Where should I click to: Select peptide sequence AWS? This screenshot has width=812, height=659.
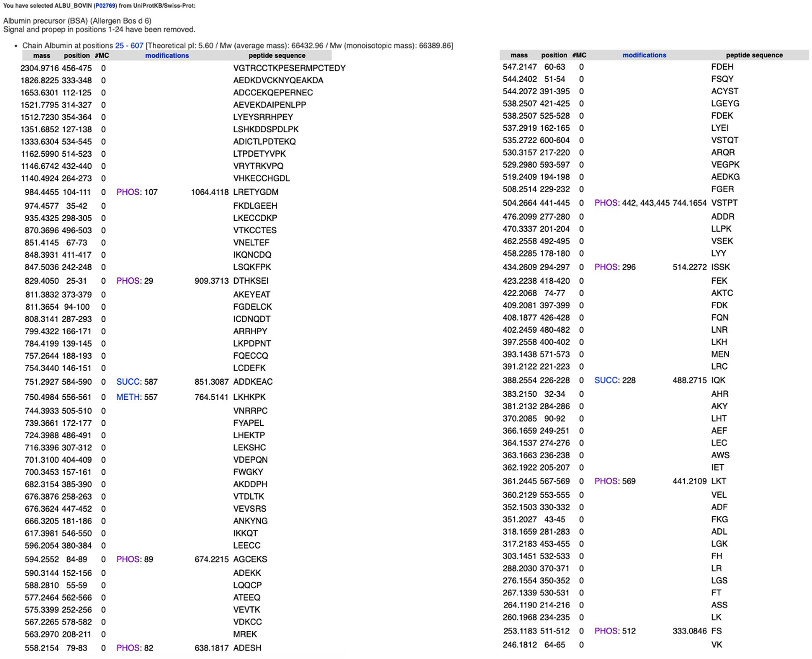pyautogui.click(x=721, y=455)
